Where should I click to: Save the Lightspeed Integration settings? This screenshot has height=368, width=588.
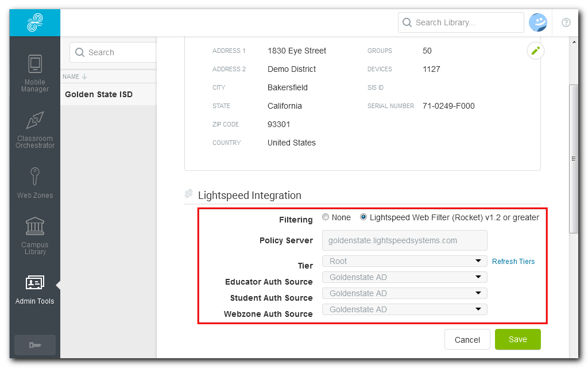click(x=518, y=339)
